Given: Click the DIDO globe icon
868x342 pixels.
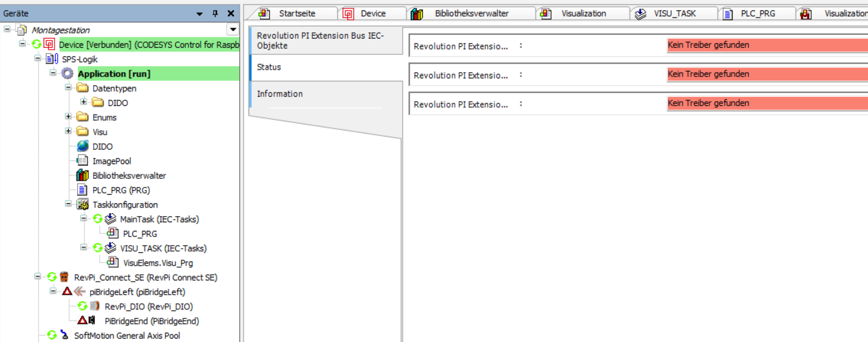Looking at the screenshot, I should coord(82,146).
